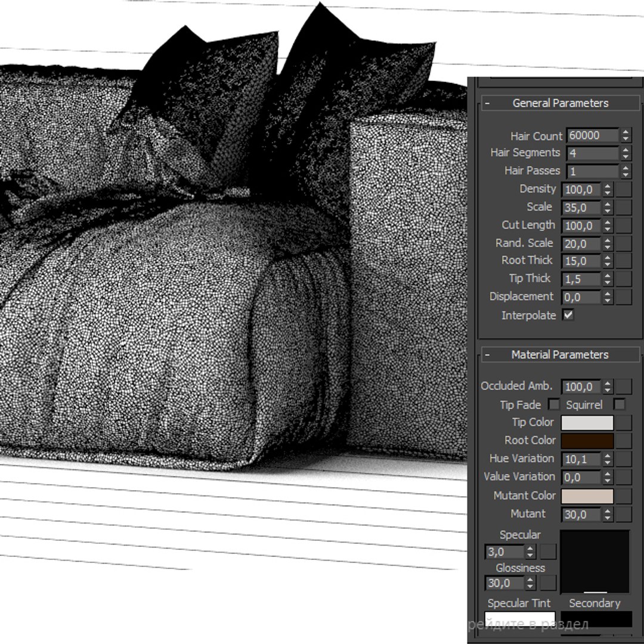Open the Mutant map button
The image size is (644, 644).
click(x=624, y=514)
